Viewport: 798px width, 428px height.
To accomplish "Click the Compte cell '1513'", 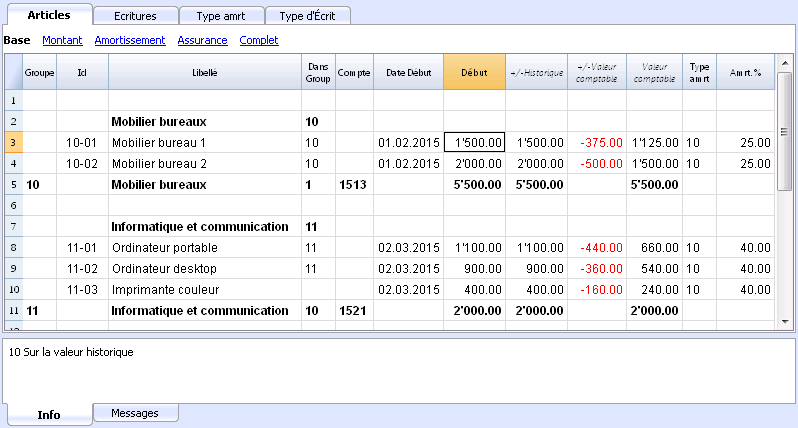I will tap(354, 184).
